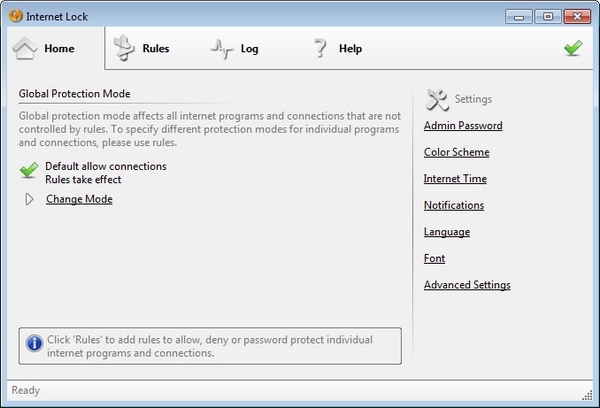Click the Rules tab icon
The width and height of the screenshot is (600, 408).
[x=123, y=48]
